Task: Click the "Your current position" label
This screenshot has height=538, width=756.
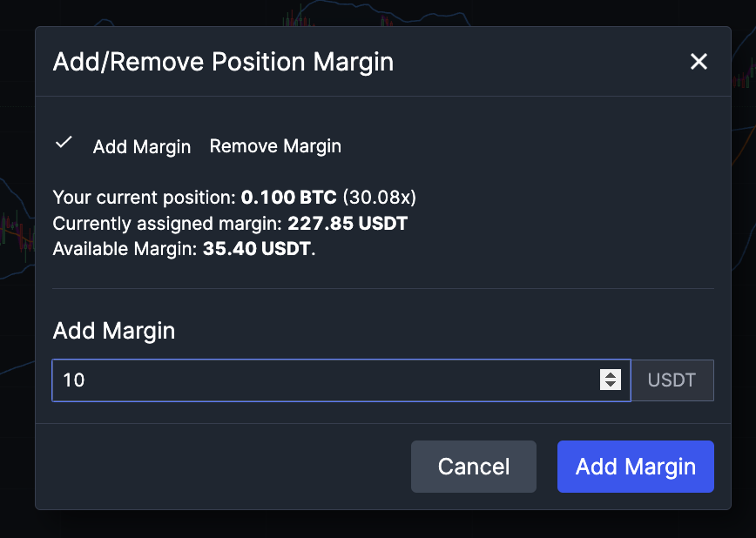Action: [145, 198]
